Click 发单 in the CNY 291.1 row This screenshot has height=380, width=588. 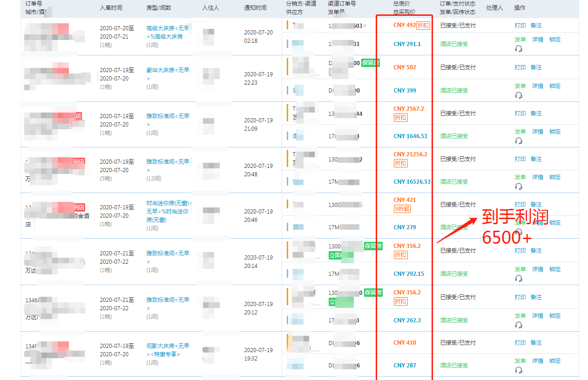tap(520, 40)
